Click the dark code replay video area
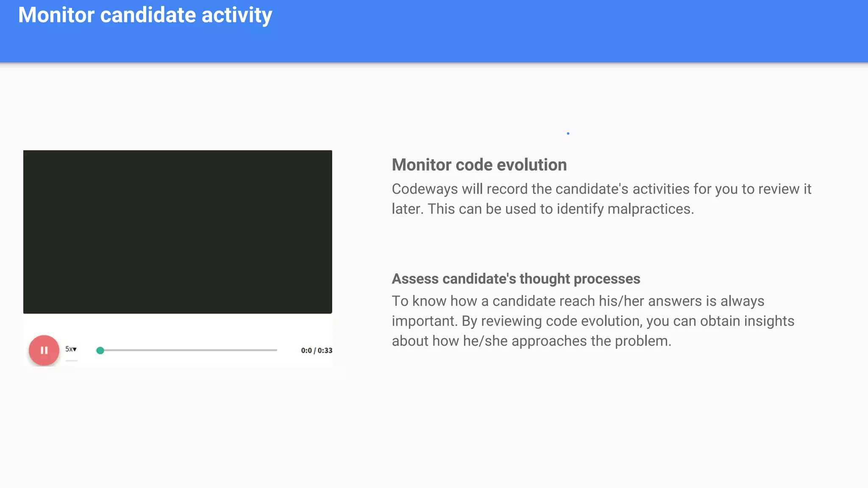Viewport: 868px width, 488px height. [178, 232]
